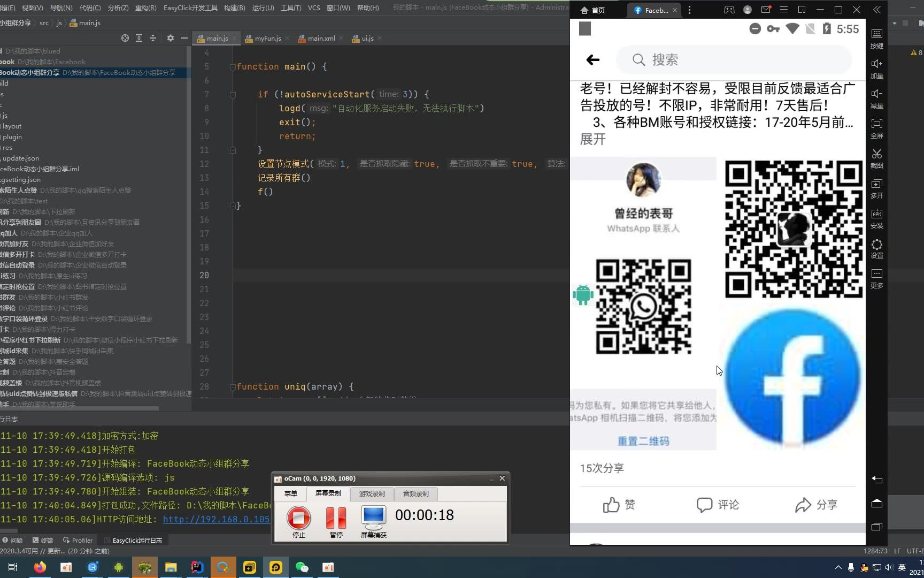
Task: Open the Facebook logo image thumbnail
Action: point(792,378)
